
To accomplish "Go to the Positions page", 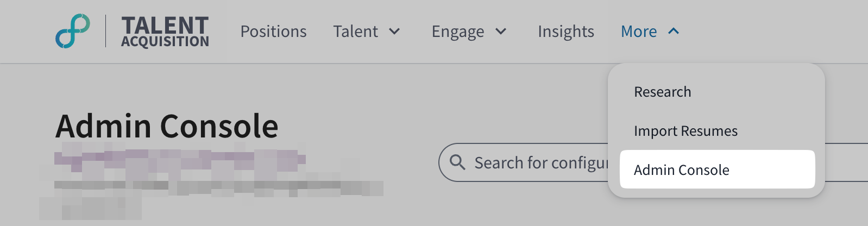I will [x=273, y=32].
